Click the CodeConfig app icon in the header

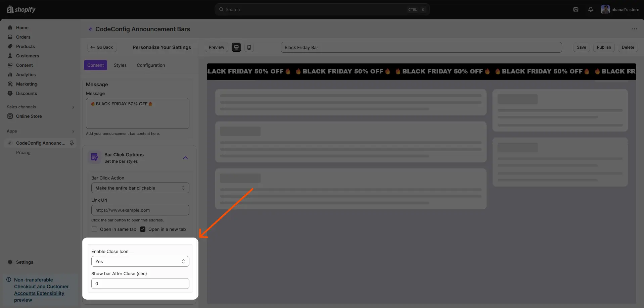90,29
